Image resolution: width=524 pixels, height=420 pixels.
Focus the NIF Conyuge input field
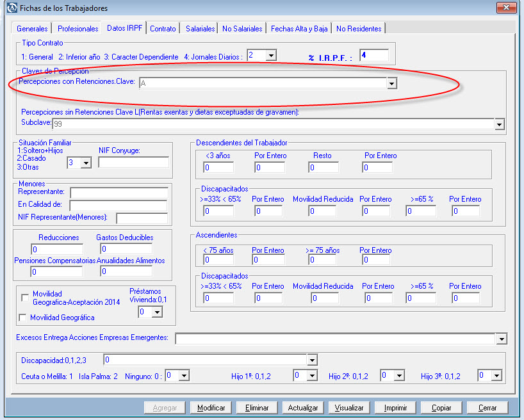coord(133,162)
